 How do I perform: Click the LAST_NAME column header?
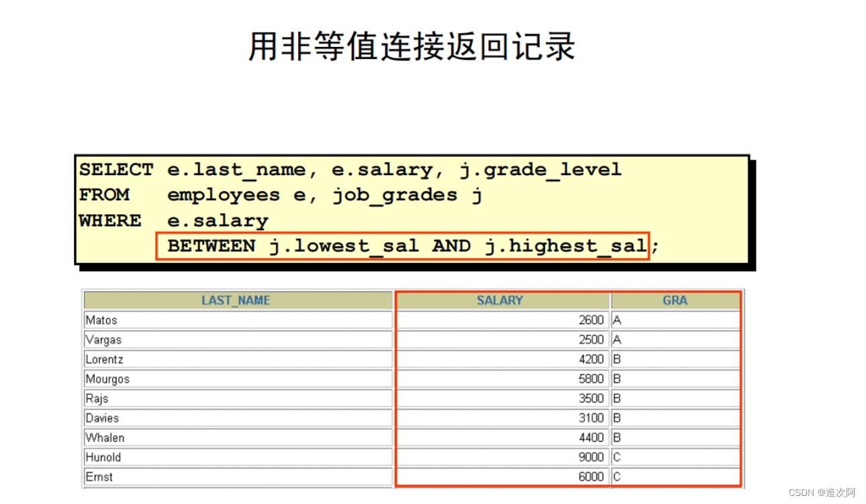click(237, 301)
